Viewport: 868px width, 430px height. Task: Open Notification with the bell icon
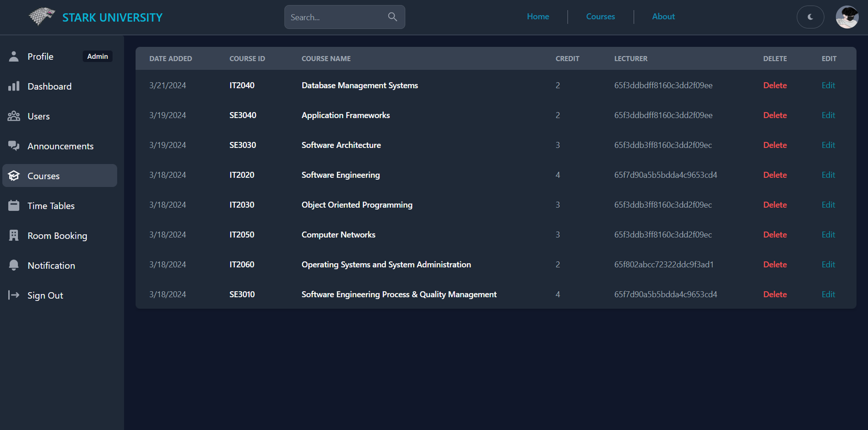pos(14,265)
